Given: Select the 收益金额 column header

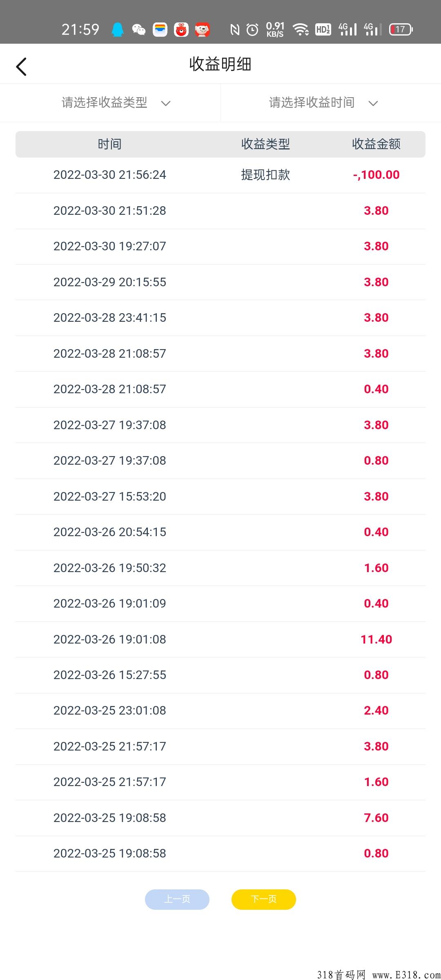Looking at the screenshot, I should (x=376, y=144).
